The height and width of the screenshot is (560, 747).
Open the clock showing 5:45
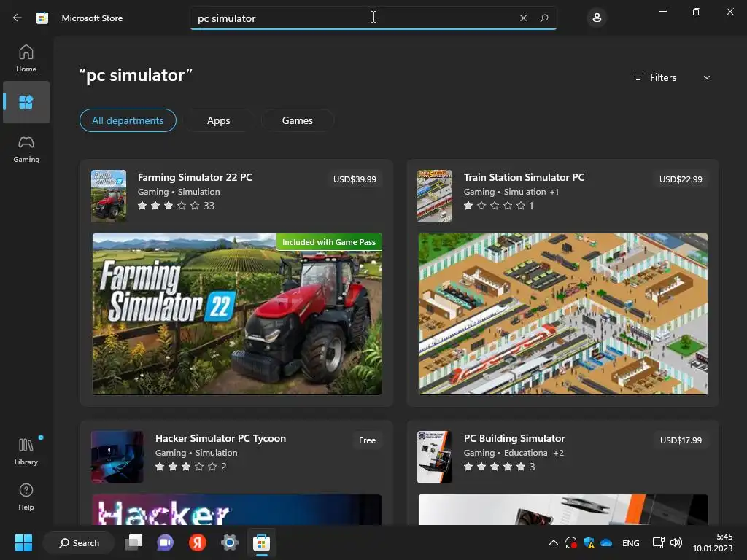coord(713,542)
